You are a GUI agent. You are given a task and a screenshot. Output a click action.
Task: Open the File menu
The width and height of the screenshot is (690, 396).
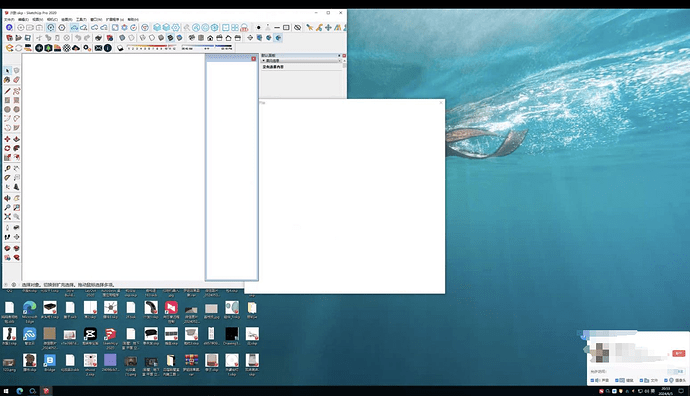(x=9, y=19)
